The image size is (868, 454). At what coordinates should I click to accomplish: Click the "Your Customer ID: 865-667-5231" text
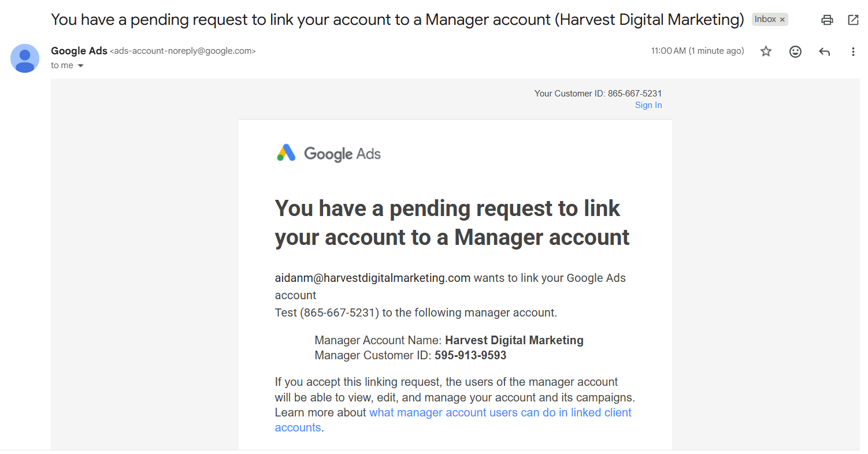tap(598, 93)
